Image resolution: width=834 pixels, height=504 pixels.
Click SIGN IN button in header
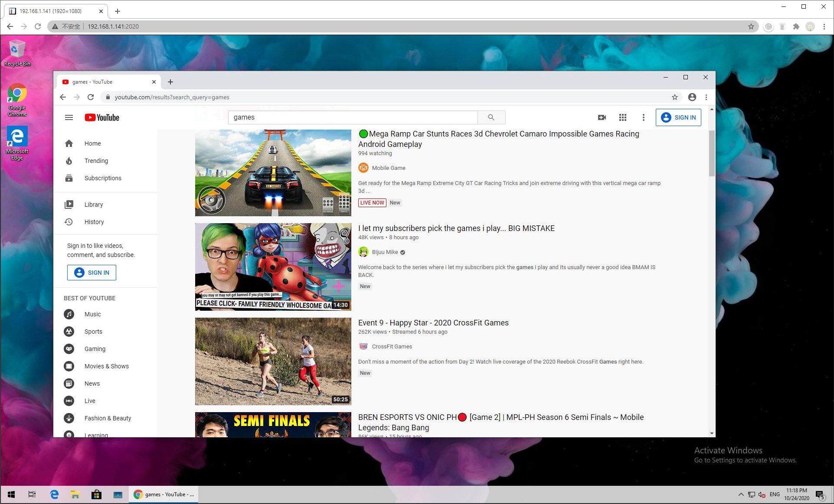point(678,117)
